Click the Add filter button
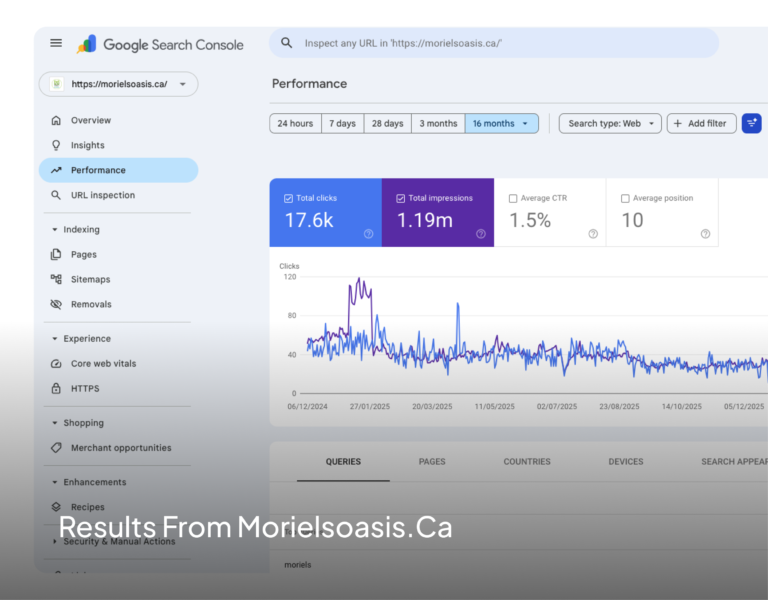The image size is (768, 600). tap(701, 123)
